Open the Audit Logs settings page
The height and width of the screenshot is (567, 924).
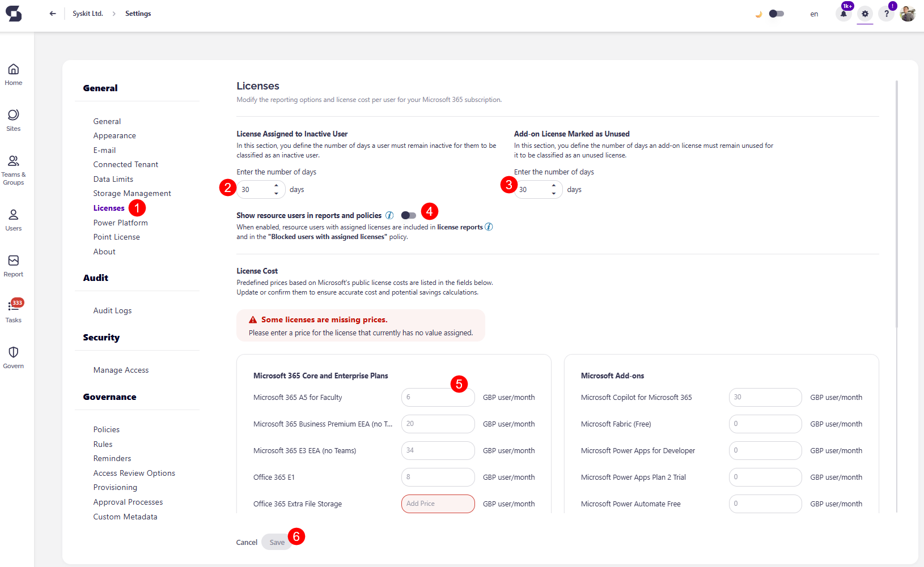pyautogui.click(x=112, y=310)
